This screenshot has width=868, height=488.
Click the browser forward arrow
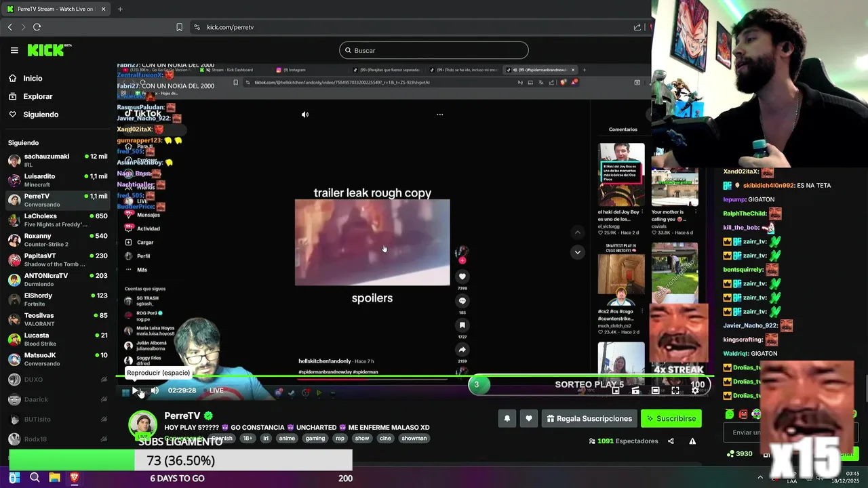pyautogui.click(x=23, y=27)
